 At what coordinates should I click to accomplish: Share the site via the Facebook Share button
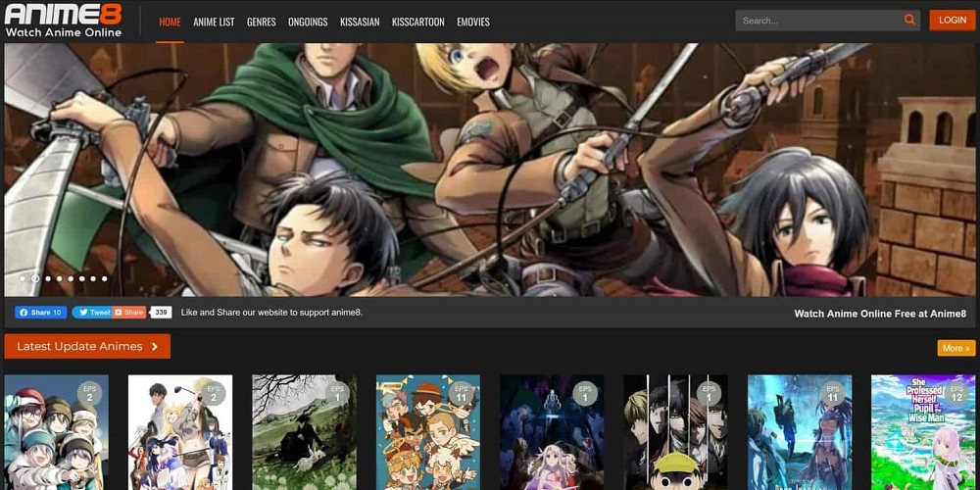click(x=40, y=313)
